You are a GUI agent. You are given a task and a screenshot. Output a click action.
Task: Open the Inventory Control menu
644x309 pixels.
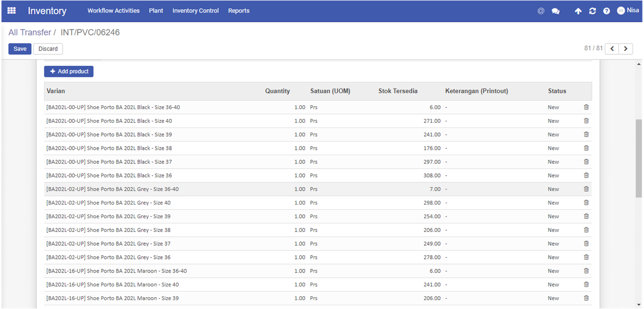[195, 10]
